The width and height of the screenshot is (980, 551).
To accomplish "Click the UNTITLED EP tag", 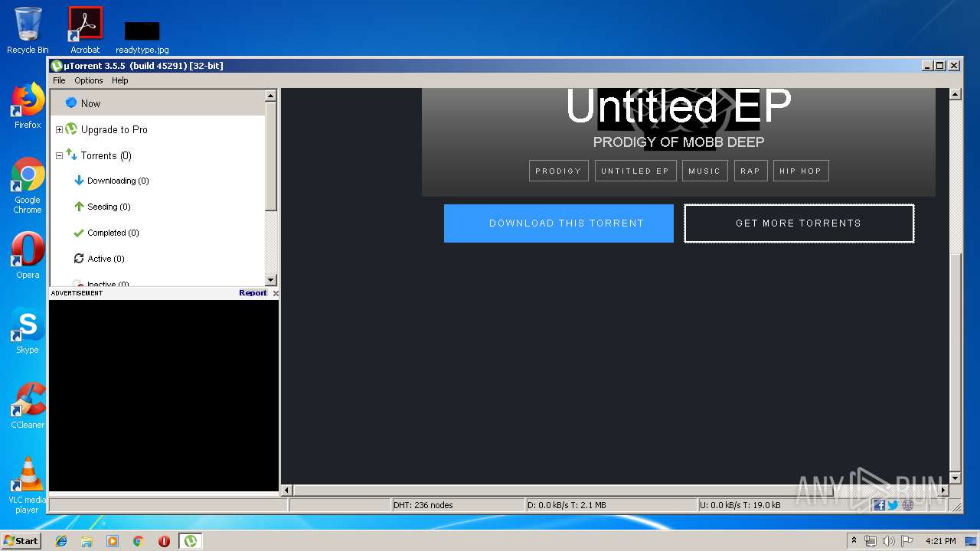I will tap(635, 171).
